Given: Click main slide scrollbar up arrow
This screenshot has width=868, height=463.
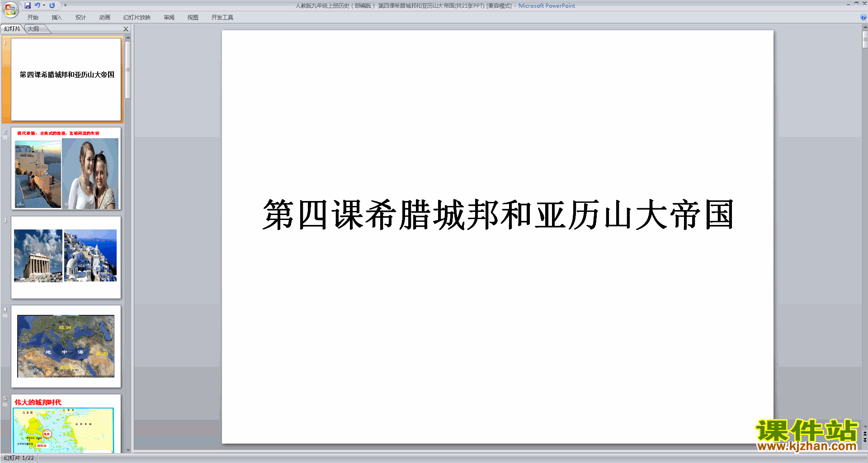Looking at the screenshot, I should tap(865, 28).
